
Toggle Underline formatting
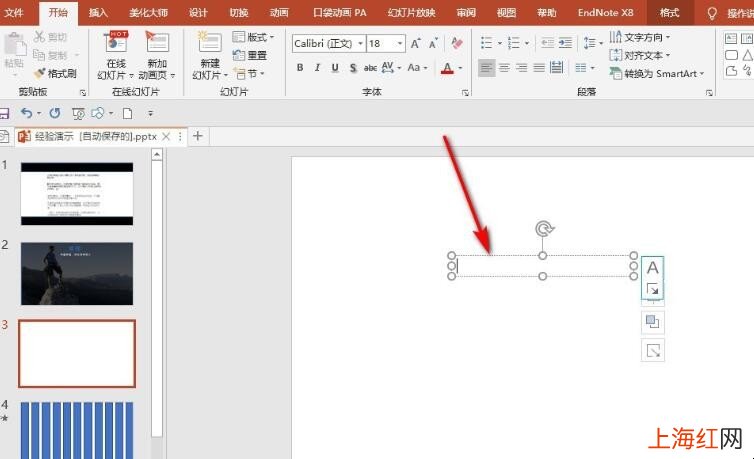335,68
